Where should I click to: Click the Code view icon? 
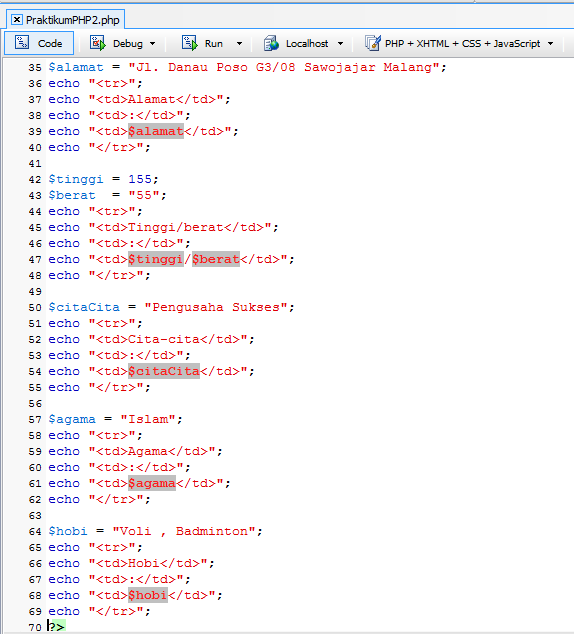coord(22,42)
